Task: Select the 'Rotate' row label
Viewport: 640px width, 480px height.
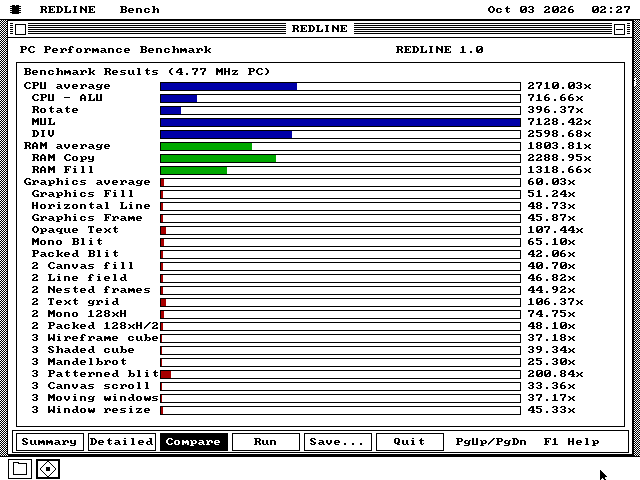Action: (55, 110)
